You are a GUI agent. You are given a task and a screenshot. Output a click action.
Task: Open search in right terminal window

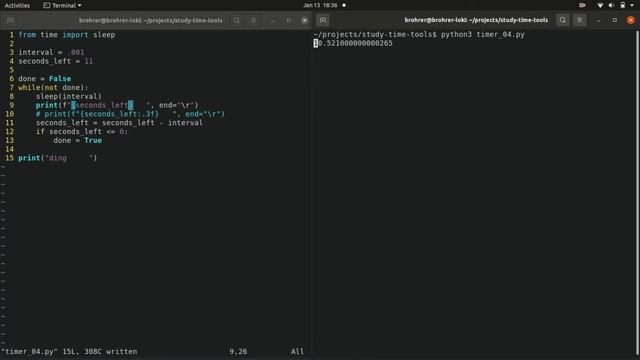(x=562, y=20)
